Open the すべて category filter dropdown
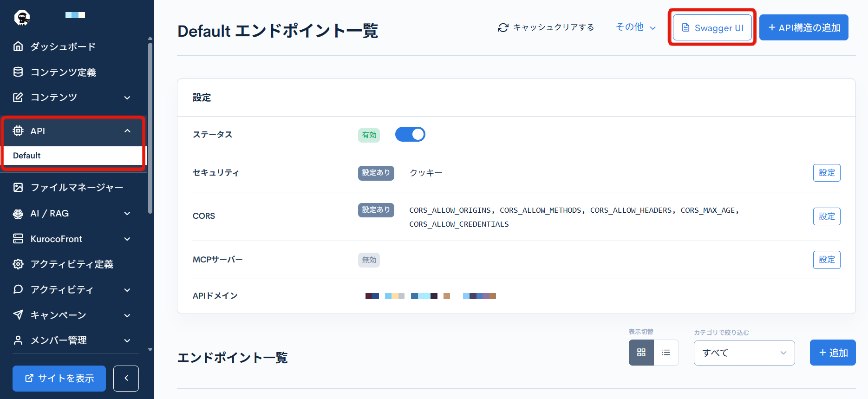 744,353
